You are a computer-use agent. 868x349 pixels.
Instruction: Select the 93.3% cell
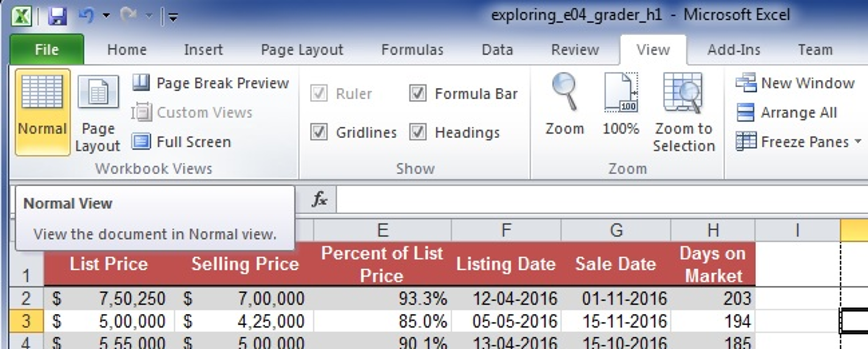pyautogui.click(x=382, y=298)
